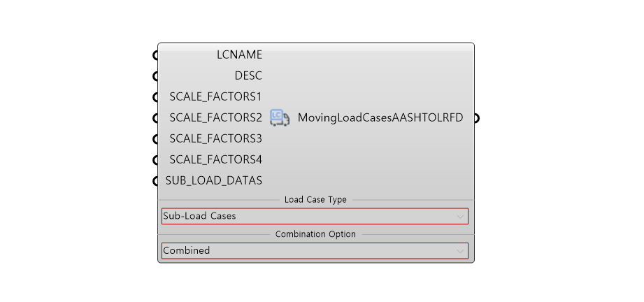The height and width of the screenshot is (302, 644).
Task: Open the Combined option dropdown
Action: 315,251
